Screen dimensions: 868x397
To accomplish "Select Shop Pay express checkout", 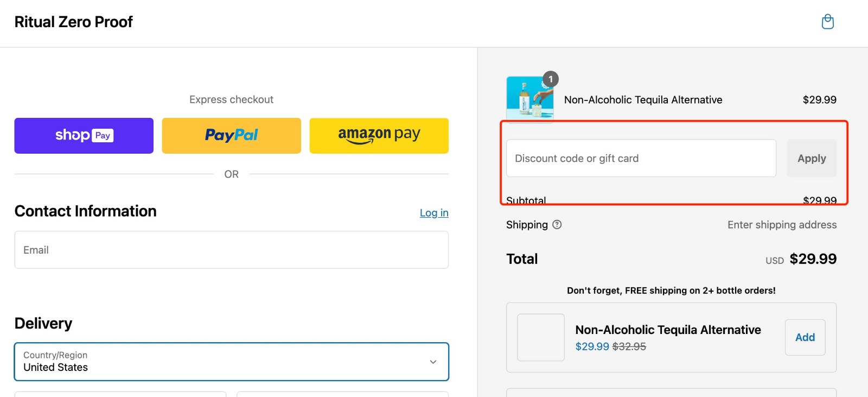I will click(84, 135).
